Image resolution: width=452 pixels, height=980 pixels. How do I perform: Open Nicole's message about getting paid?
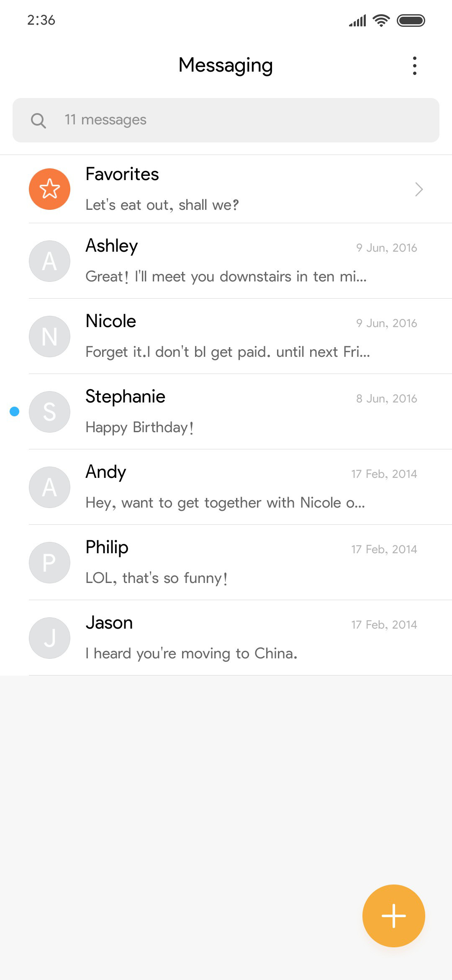pyautogui.click(x=226, y=336)
